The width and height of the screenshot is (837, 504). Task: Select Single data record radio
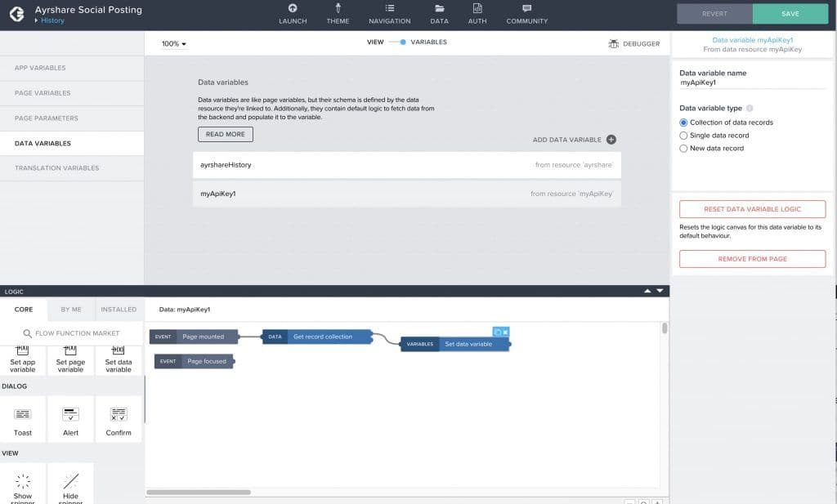[x=683, y=136]
